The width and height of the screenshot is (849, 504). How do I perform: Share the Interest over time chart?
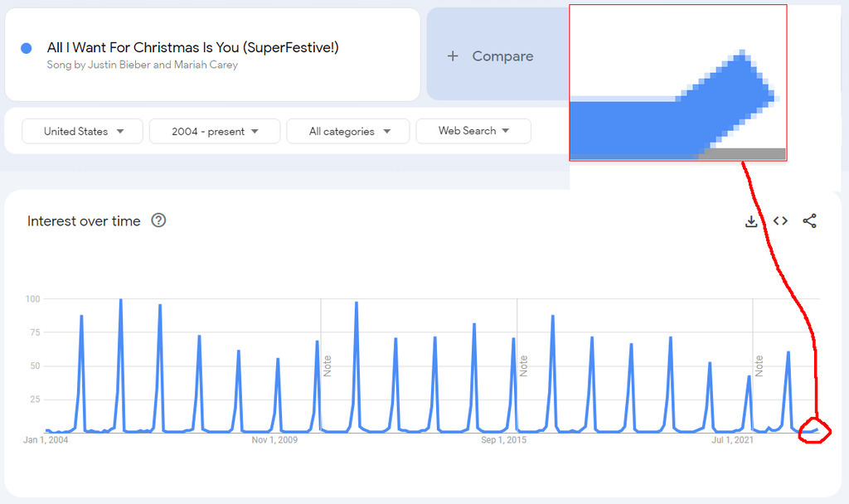(809, 220)
